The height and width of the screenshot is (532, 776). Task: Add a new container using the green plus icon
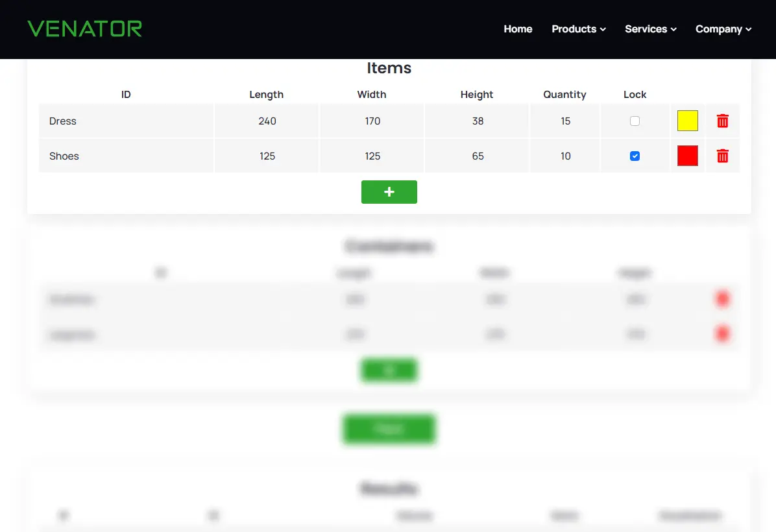coord(389,370)
